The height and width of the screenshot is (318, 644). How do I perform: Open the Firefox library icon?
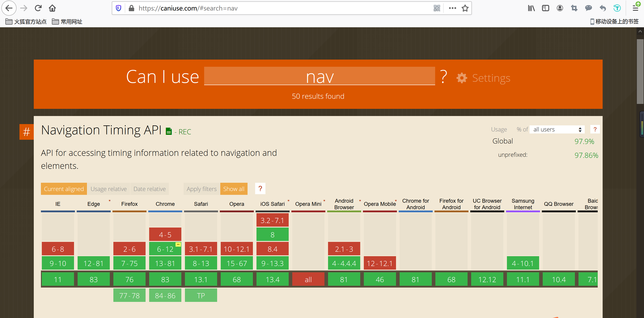coord(531,8)
